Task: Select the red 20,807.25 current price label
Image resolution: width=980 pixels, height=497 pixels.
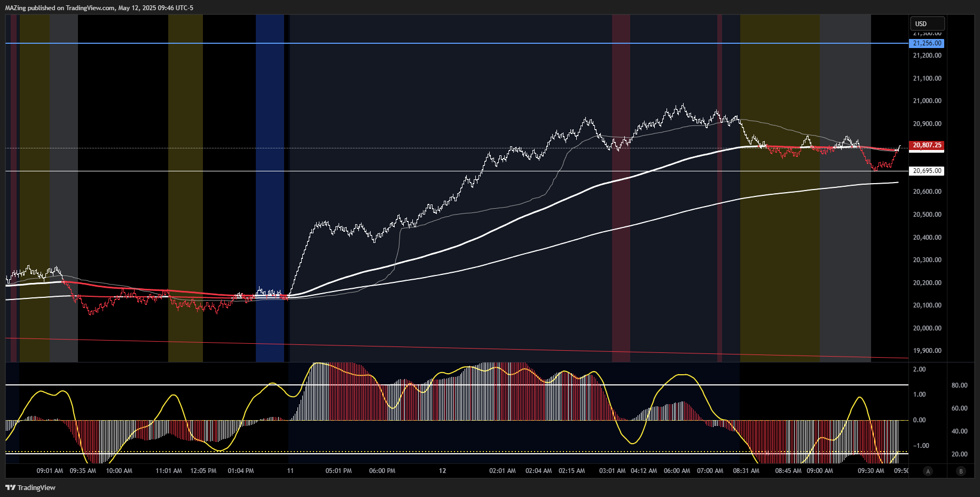Action: (x=927, y=145)
